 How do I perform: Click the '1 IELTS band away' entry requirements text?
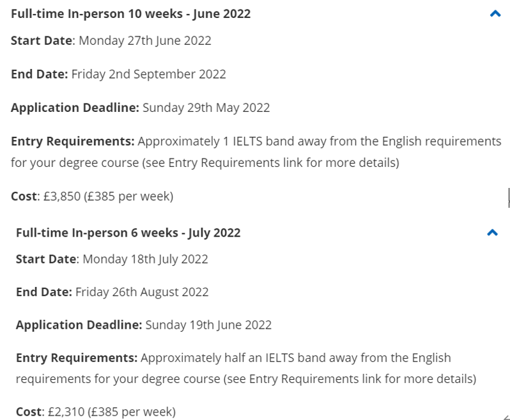tap(275, 141)
